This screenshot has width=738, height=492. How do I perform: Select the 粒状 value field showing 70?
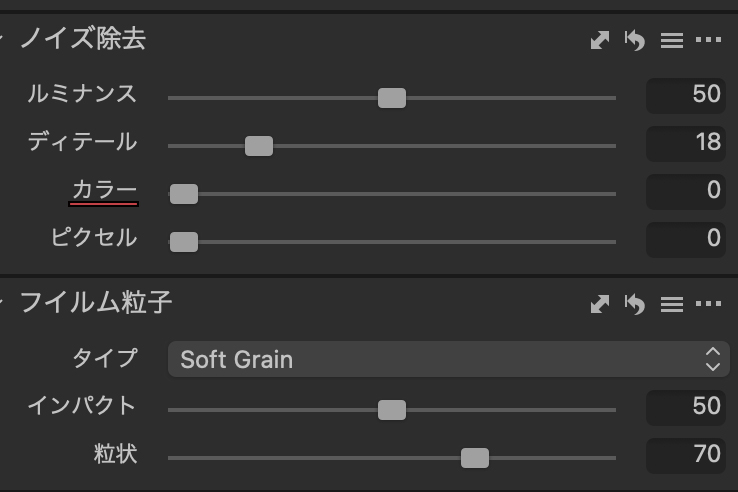pos(686,456)
